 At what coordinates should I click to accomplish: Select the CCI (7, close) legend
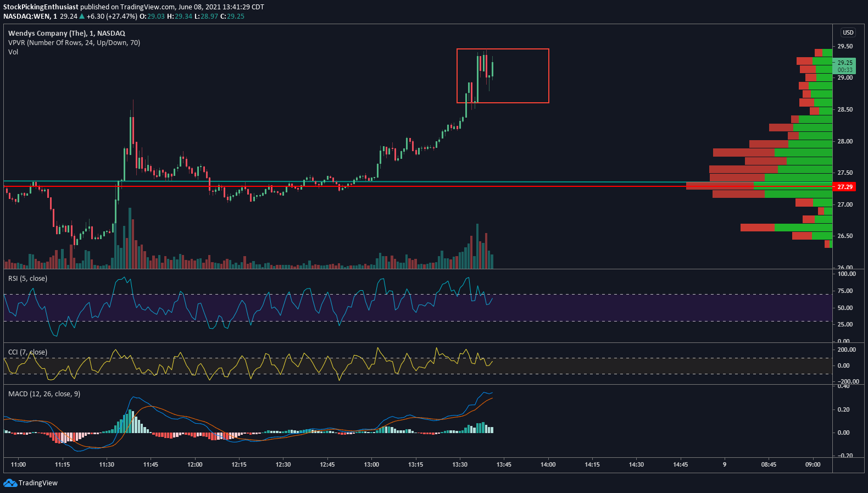tap(27, 352)
